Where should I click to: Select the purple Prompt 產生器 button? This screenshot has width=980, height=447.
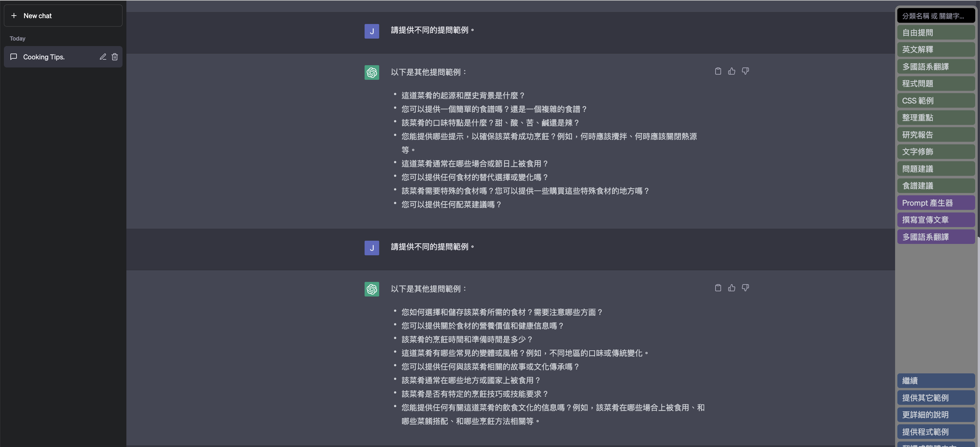click(x=936, y=203)
